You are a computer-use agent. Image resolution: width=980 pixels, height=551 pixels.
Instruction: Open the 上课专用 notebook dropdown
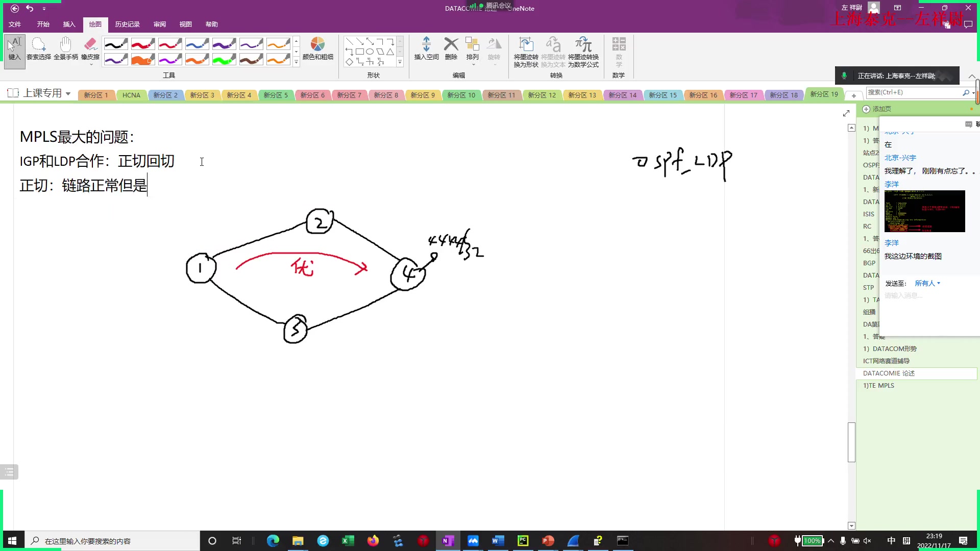click(x=68, y=93)
